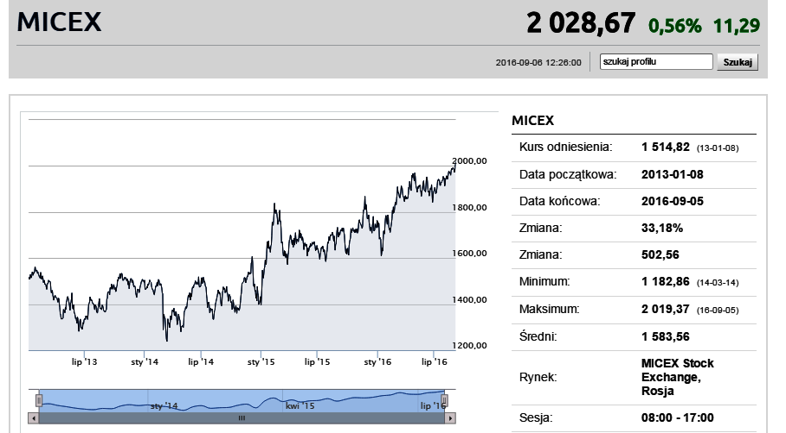This screenshot has width=786, height=433.
Task: Click the 2000,00 axis label
Action: click(470, 161)
